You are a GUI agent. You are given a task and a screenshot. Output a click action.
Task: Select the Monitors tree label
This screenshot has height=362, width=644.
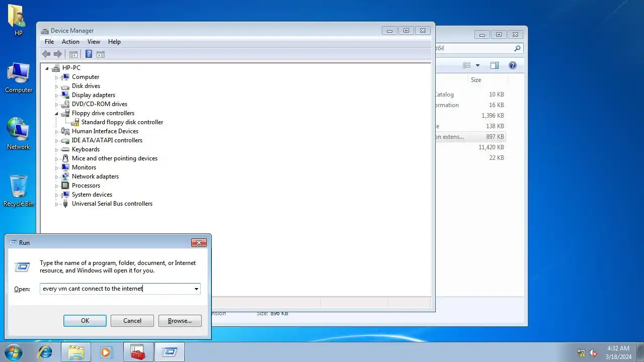click(x=84, y=167)
